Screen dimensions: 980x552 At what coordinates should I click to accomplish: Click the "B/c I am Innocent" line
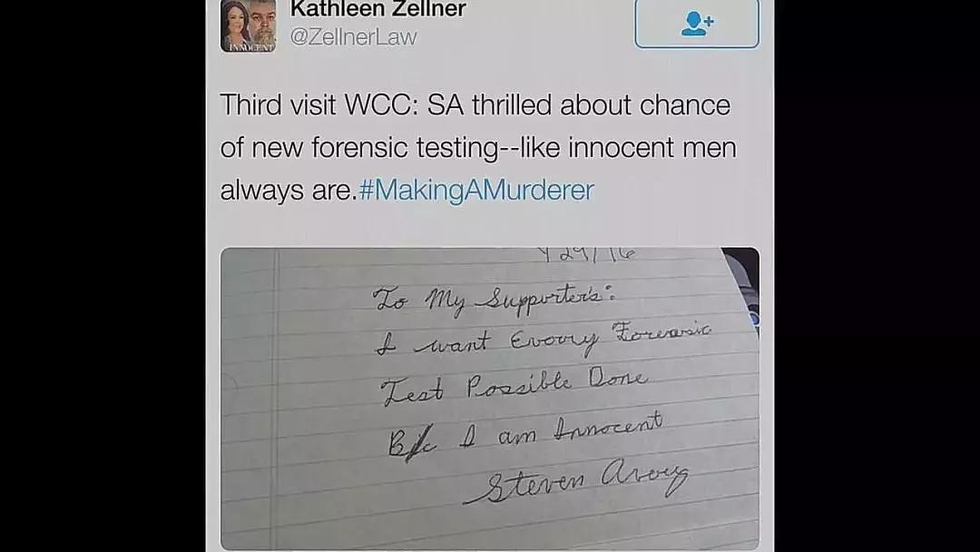[x=524, y=435]
